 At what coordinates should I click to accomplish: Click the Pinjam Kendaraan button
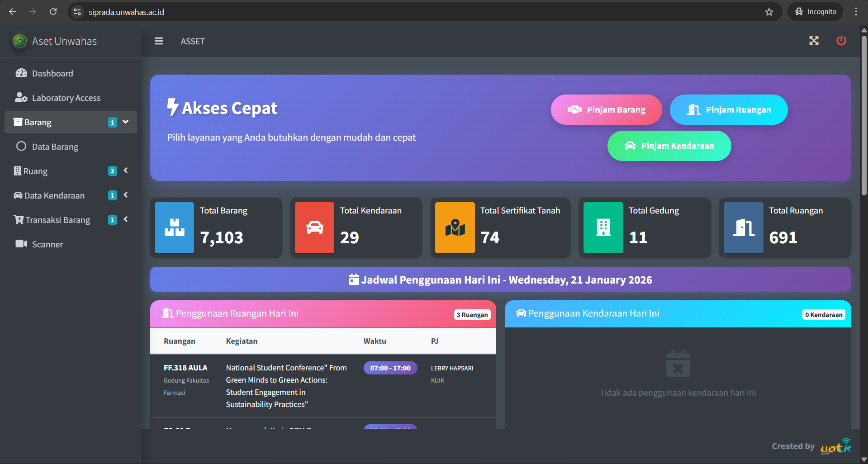pos(669,146)
